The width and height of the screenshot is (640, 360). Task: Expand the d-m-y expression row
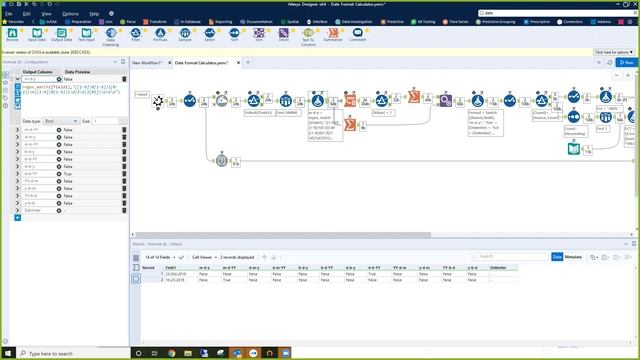18,137
